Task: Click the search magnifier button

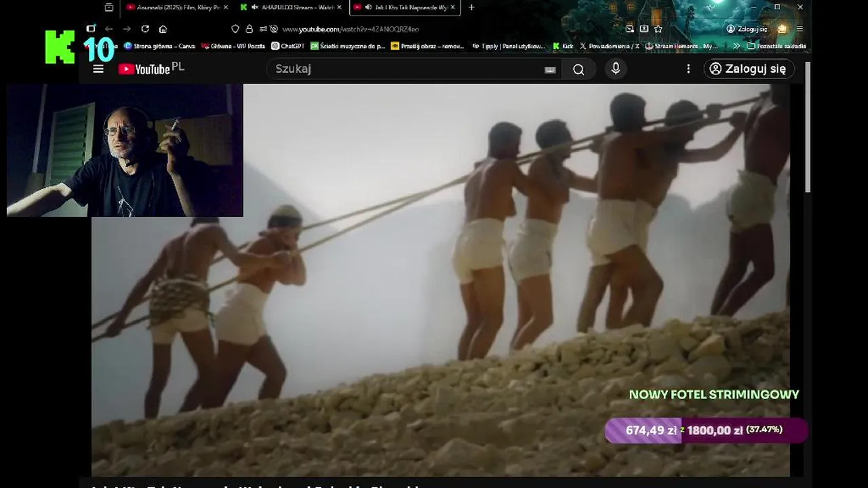Action: pyautogui.click(x=578, y=69)
